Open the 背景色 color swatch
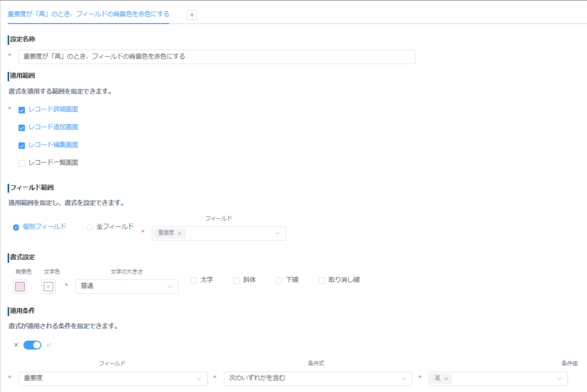Viewport: 587px width, 392px height. point(20,286)
